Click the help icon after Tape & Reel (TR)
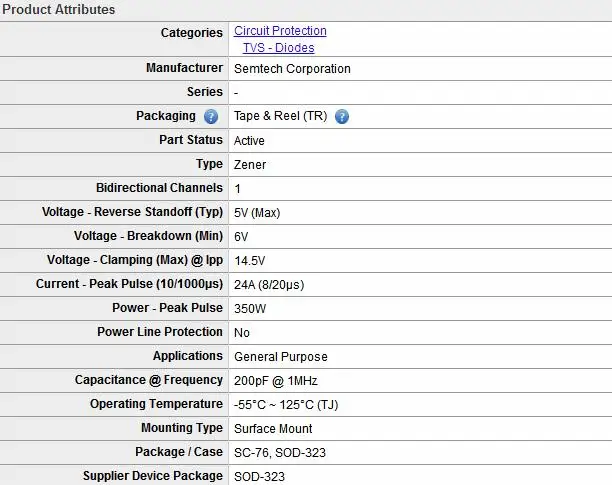This screenshot has width=612, height=485. click(x=342, y=117)
